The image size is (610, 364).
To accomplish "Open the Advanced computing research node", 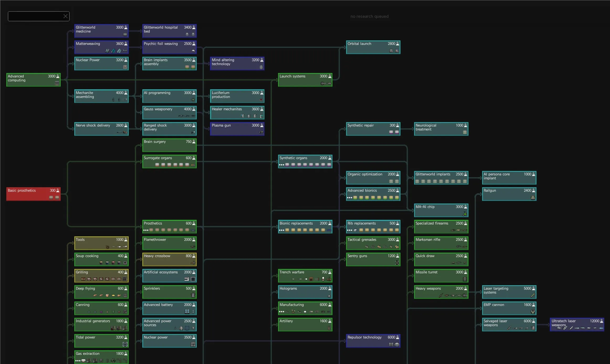I will tap(33, 80).
